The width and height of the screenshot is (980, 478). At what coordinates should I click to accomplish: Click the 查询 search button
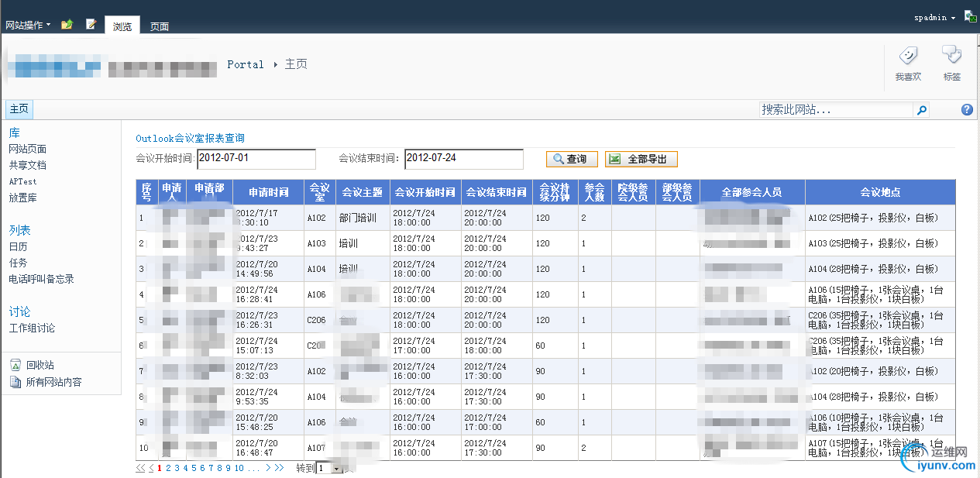click(572, 159)
